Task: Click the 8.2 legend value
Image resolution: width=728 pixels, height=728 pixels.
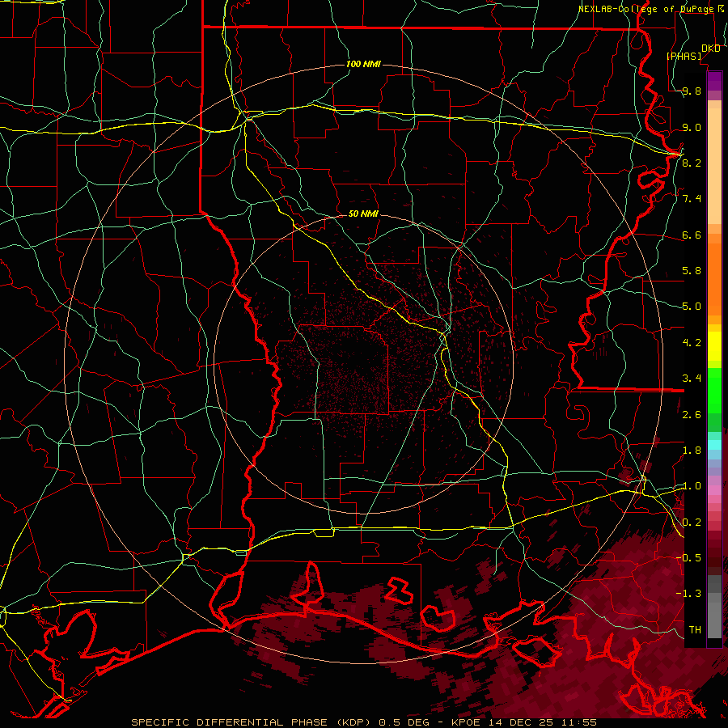Action: [692, 163]
